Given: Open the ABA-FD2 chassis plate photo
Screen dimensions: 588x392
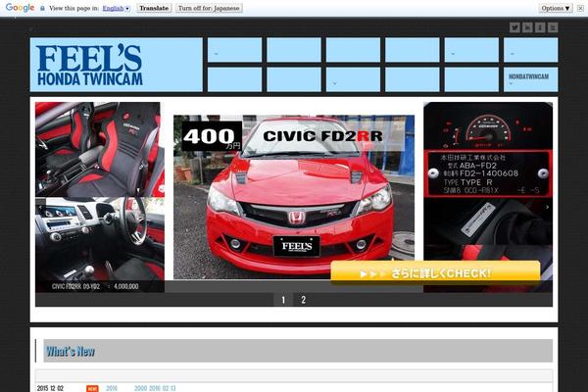Looking at the screenshot, I should (x=487, y=174).
